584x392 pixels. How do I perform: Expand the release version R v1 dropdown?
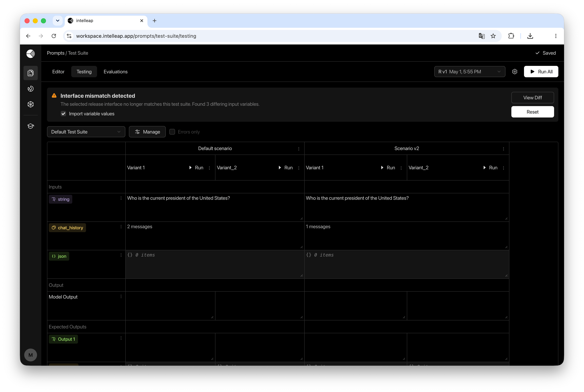point(470,72)
